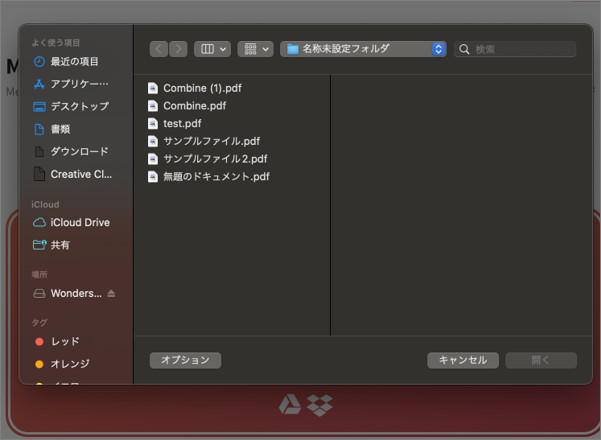This screenshot has width=601, height=440.
Task: Select the test.pdf file
Action: pyautogui.click(x=174, y=123)
